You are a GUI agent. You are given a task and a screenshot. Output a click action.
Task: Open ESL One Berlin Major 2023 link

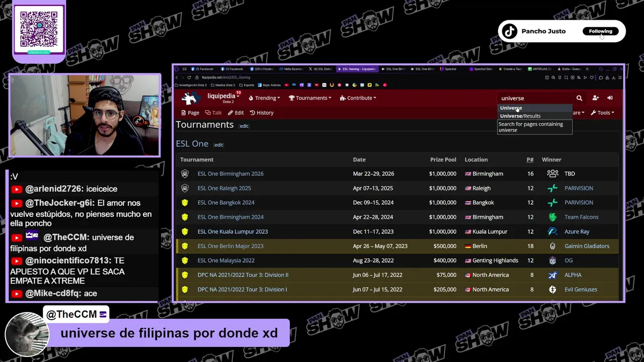point(230,246)
